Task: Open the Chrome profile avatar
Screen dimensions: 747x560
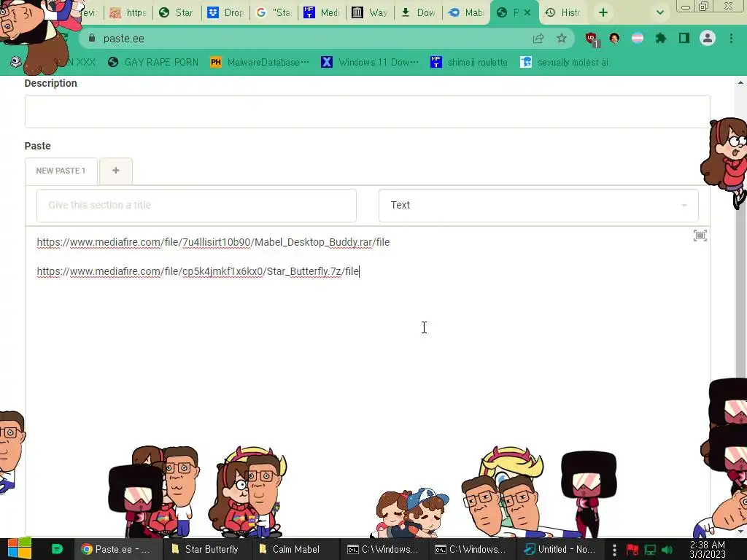Action: 708,38
